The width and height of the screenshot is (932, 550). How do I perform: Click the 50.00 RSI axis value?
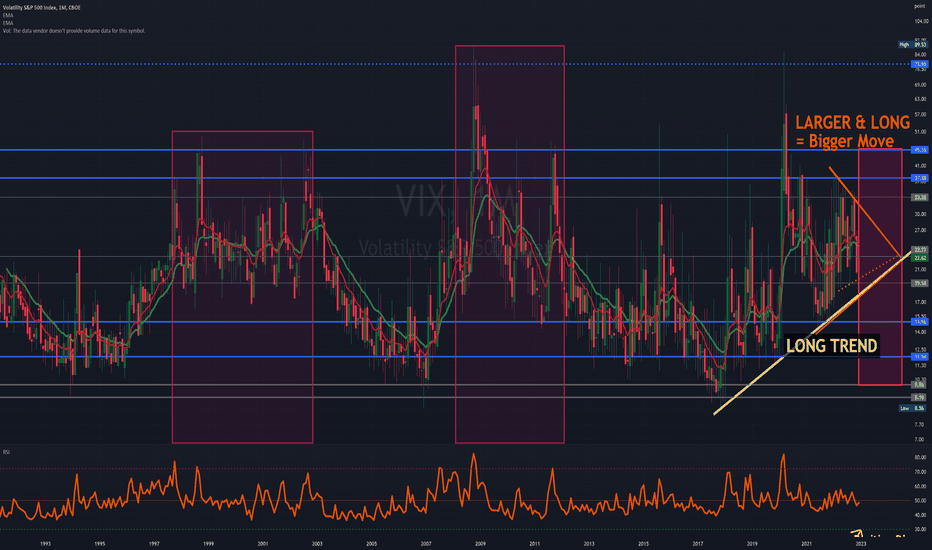tap(920, 501)
